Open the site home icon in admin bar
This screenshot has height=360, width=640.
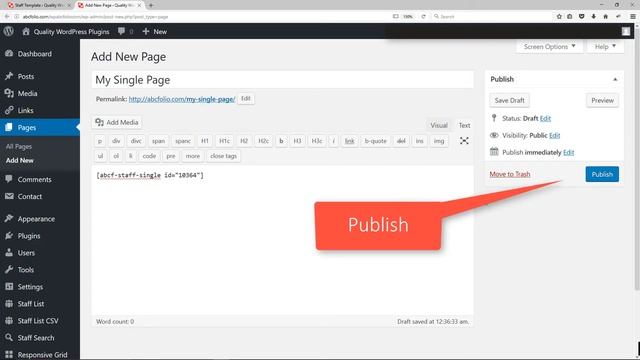(x=26, y=31)
